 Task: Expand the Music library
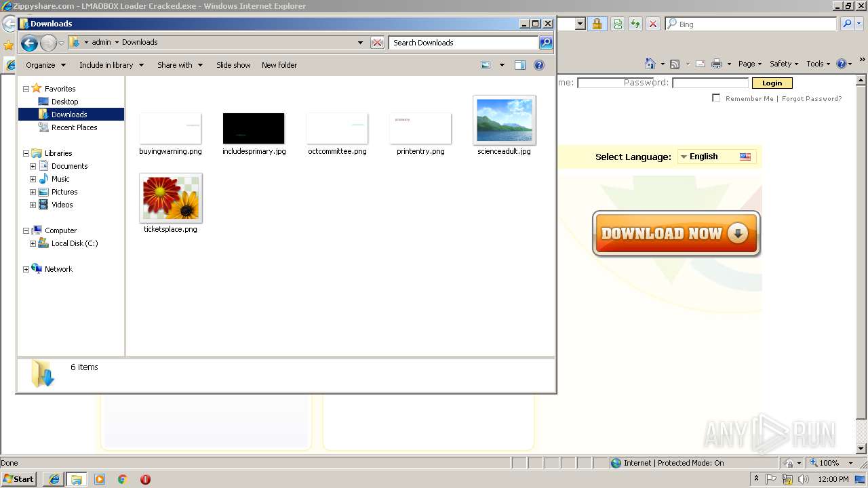(33, 179)
